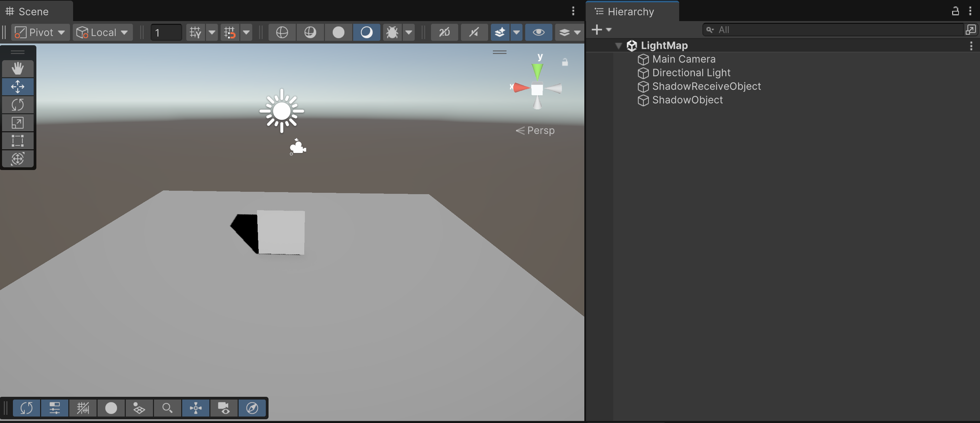Click the grid snap value field
980x423 pixels.
166,32
